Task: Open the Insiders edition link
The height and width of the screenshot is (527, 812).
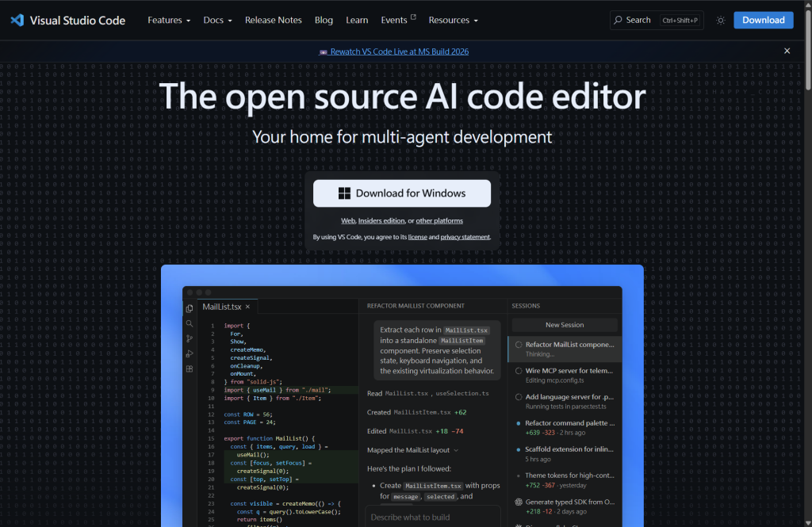Action: pyautogui.click(x=381, y=220)
